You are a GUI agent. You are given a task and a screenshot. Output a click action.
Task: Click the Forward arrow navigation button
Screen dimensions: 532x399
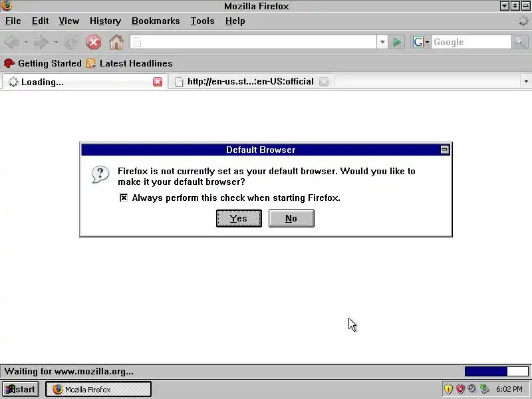pyautogui.click(x=41, y=43)
